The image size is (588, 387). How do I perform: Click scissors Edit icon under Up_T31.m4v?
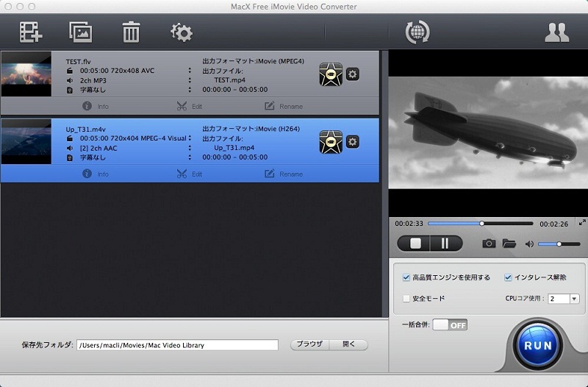182,174
